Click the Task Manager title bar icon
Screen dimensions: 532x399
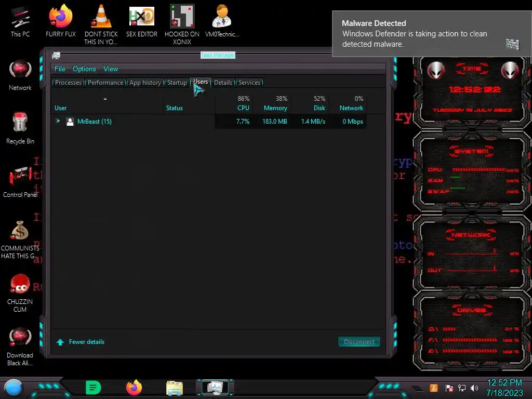[x=56, y=55]
